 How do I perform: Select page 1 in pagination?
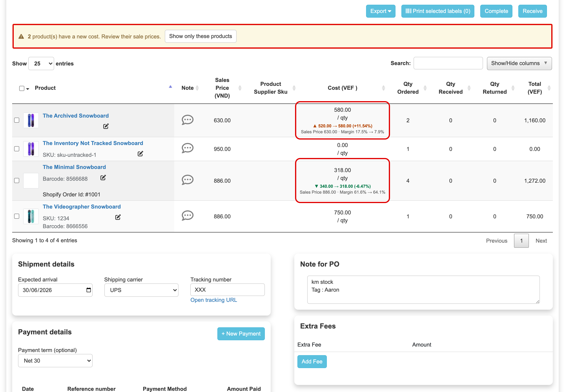click(521, 241)
